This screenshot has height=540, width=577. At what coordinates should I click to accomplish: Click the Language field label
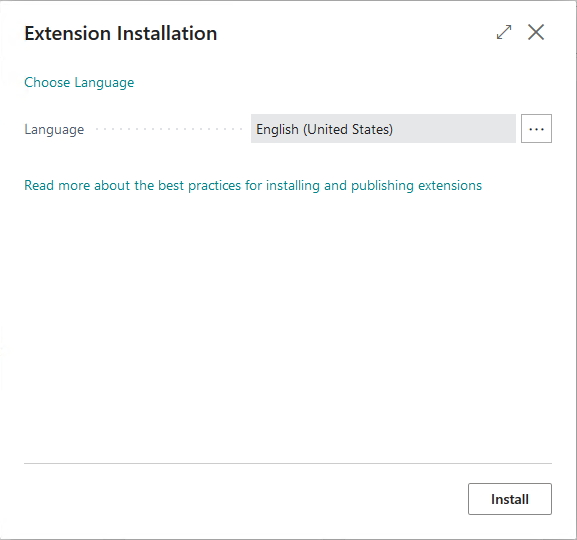coord(54,130)
